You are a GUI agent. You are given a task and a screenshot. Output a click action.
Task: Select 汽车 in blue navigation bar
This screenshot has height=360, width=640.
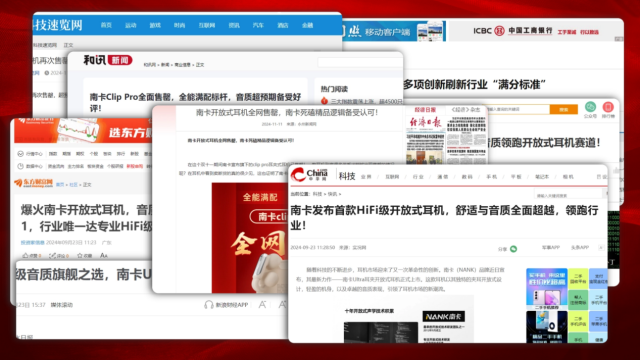258,25
